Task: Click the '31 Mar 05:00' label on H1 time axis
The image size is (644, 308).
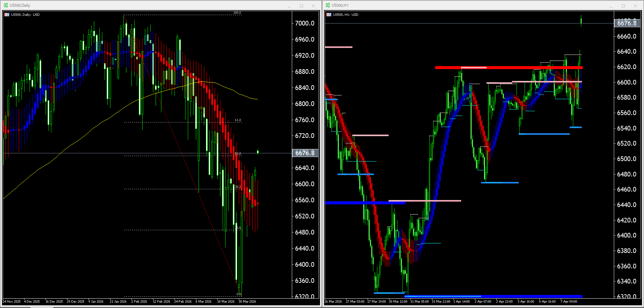Action: click(x=420, y=302)
